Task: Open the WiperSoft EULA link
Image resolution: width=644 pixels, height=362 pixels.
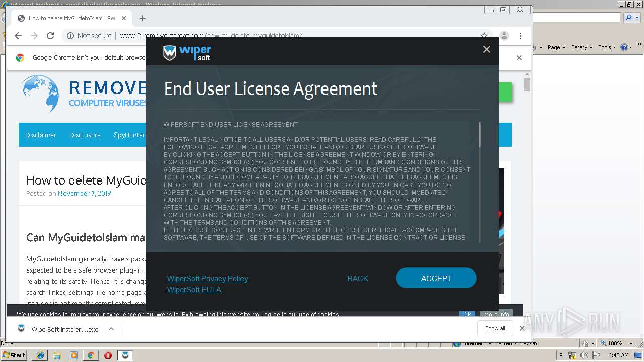Action: click(194, 289)
